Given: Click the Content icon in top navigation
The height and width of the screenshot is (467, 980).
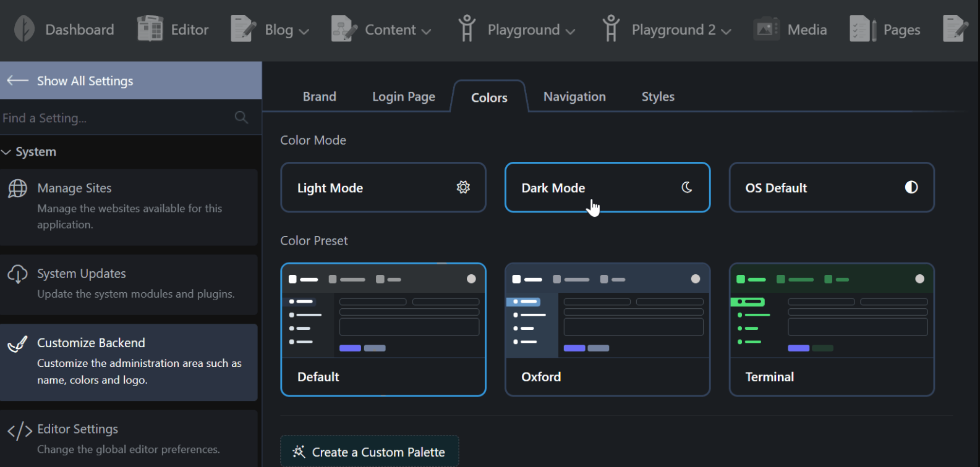Looking at the screenshot, I should 344,29.
